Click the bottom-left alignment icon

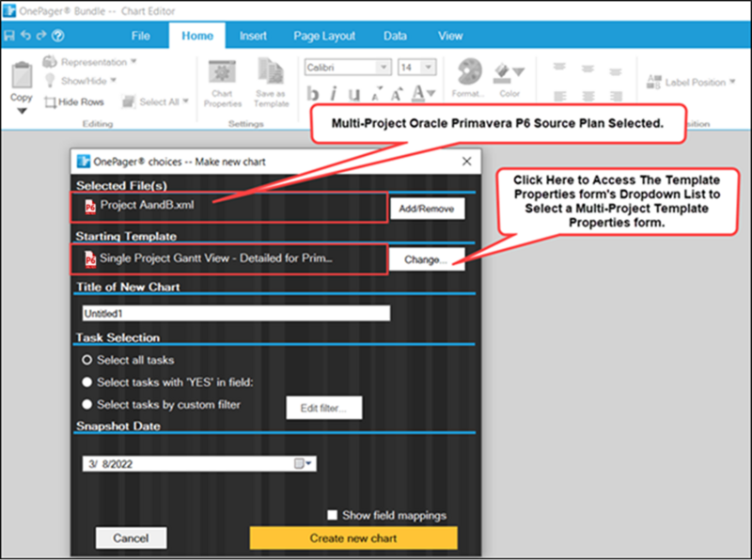pyautogui.click(x=559, y=97)
